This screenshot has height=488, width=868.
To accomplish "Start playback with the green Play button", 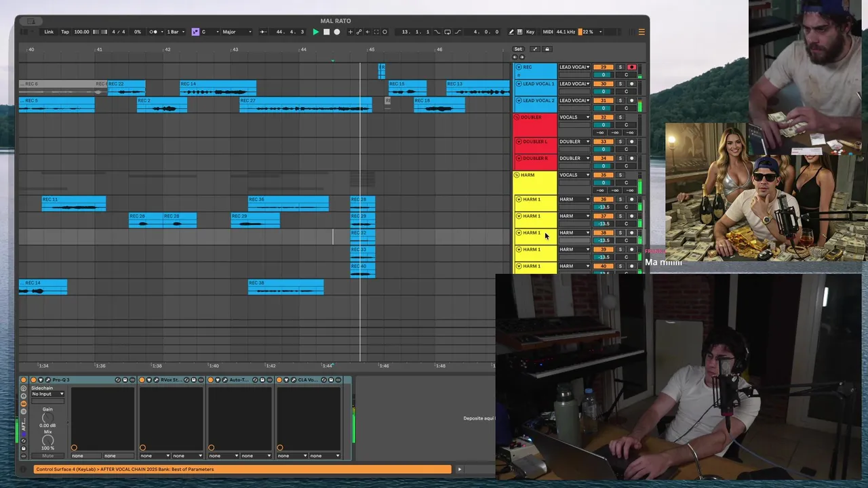I will pyautogui.click(x=315, y=32).
